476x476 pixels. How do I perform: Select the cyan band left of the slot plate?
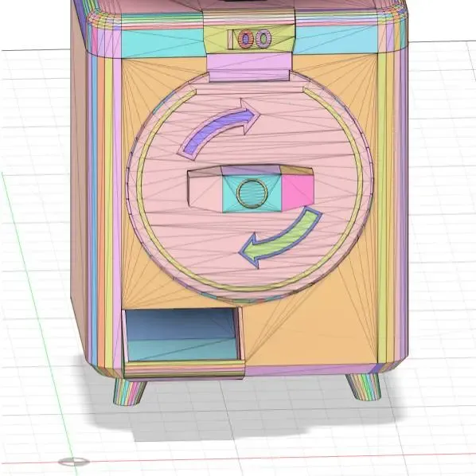point(162,42)
